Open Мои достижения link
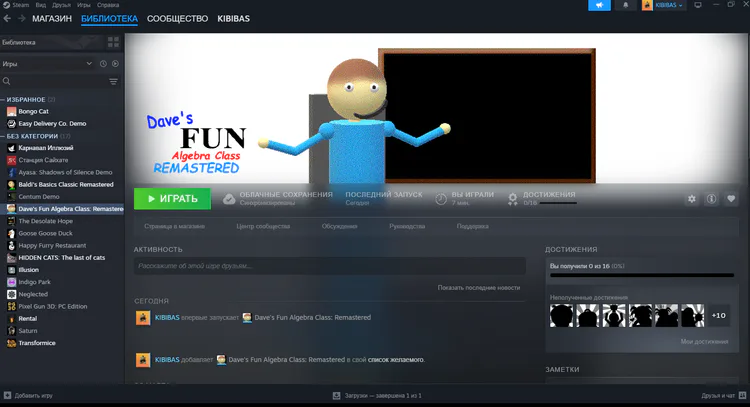The image size is (750, 407). [x=705, y=341]
